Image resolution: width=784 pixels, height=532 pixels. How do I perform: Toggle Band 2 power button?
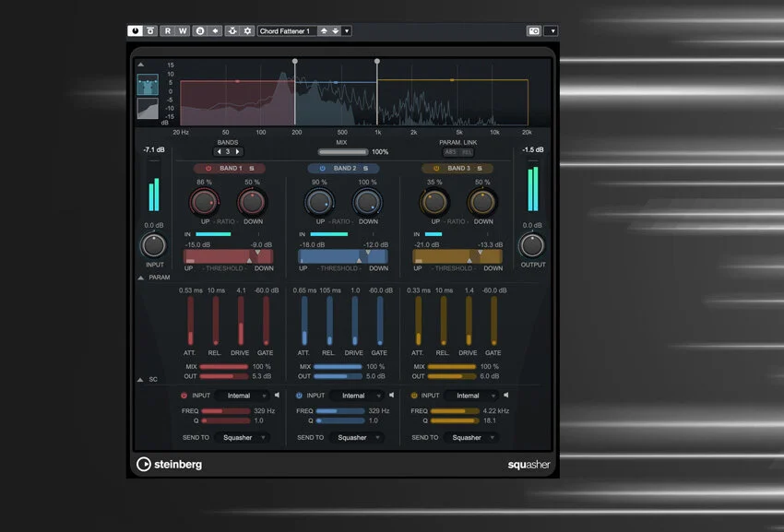click(x=323, y=169)
